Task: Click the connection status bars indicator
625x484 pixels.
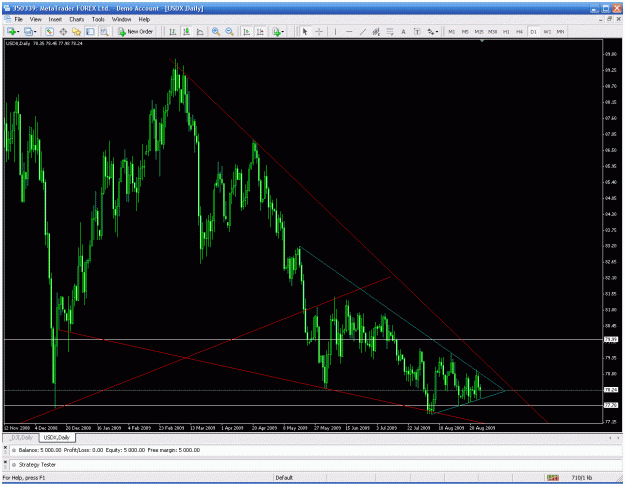Action: 552,478
